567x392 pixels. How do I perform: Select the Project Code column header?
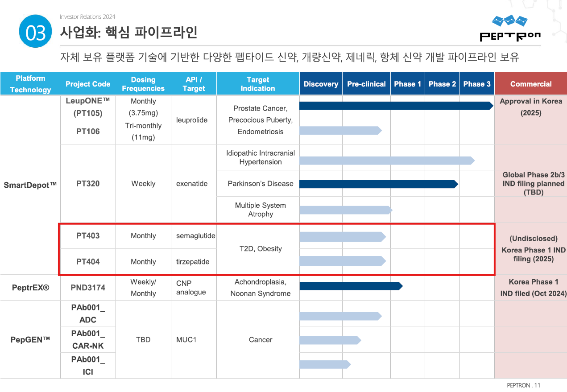(88, 84)
